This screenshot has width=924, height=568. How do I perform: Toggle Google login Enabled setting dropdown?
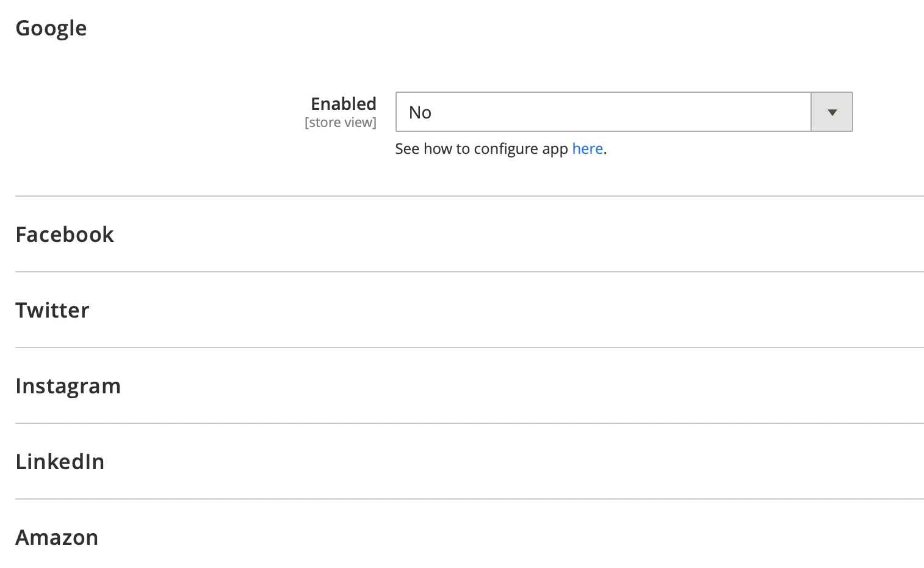coord(624,112)
